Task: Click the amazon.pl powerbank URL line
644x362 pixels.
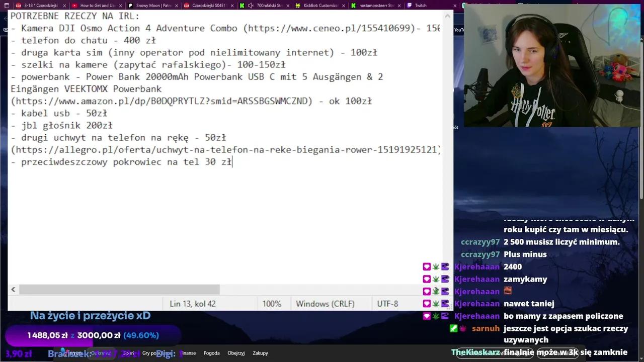Action: (191, 101)
